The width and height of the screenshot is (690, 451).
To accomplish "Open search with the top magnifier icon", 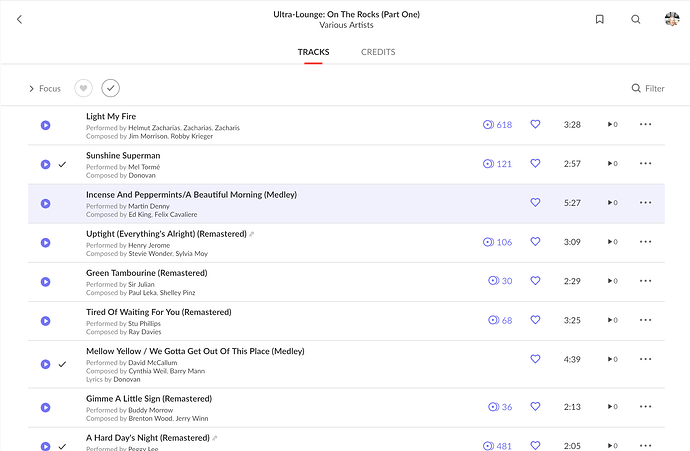I will [635, 19].
